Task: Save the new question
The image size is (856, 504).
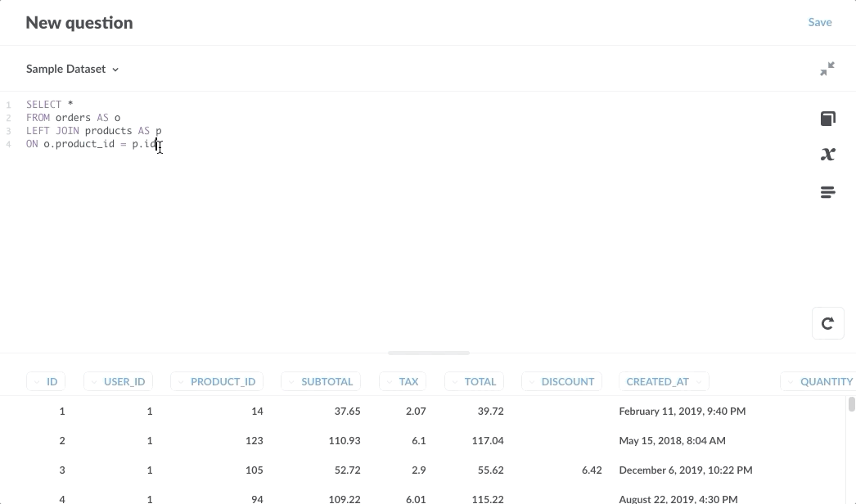Action: click(820, 22)
